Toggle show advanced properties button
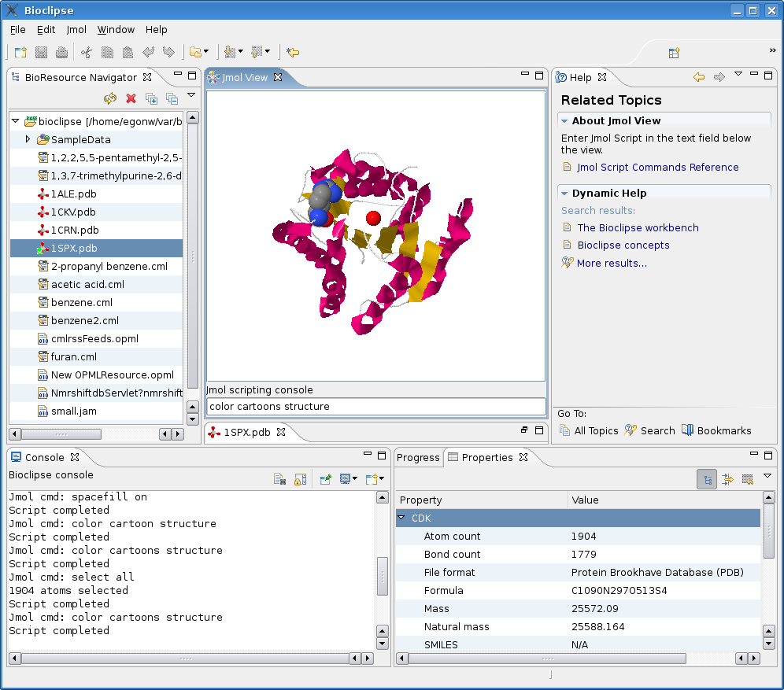This screenshot has width=784, height=690. point(727,480)
